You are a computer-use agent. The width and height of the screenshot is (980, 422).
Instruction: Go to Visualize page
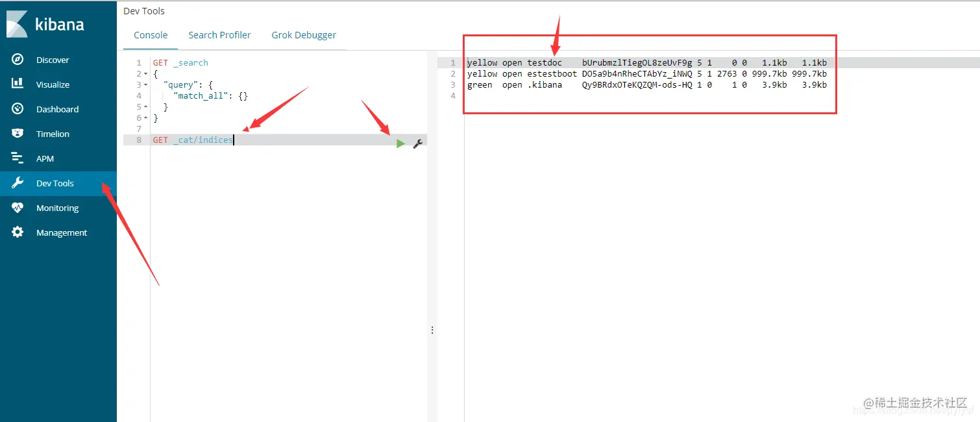tap(53, 84)
